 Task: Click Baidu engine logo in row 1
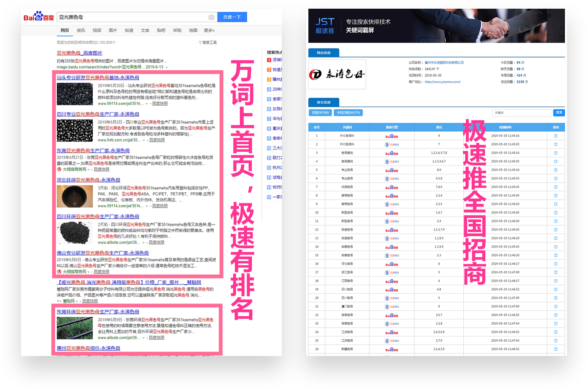click(x=392, y=136)
